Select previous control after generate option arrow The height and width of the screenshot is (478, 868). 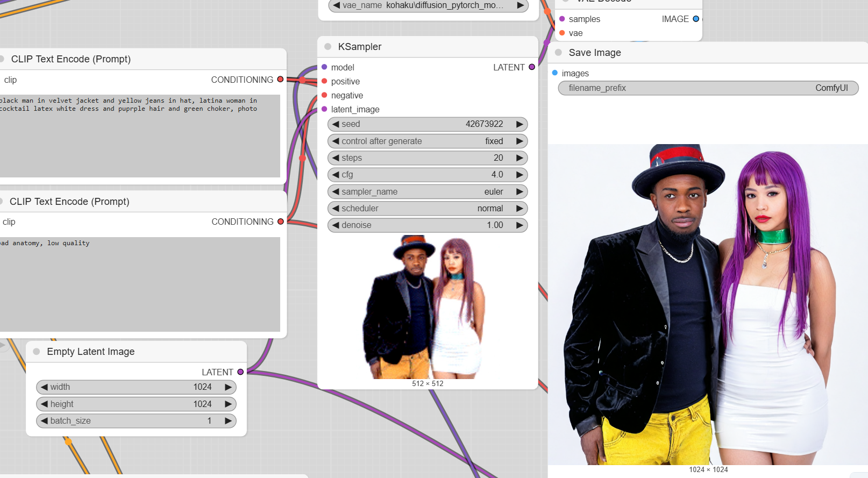336,141
